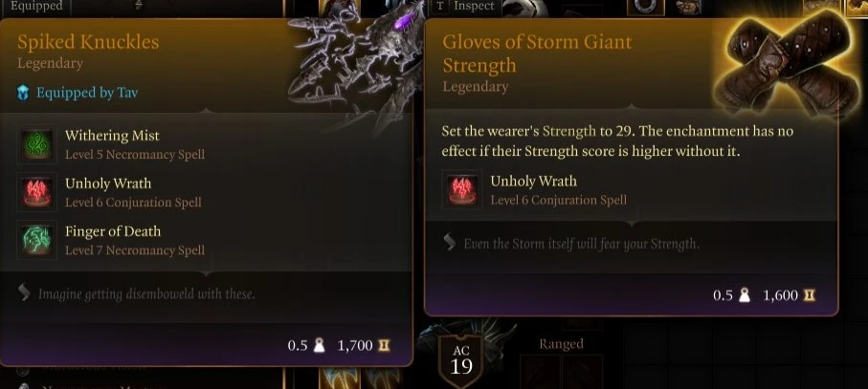Click the Withering Mist spell icon
The width and height of the screenshot is (868, 389).
pyautogui.click(x=36, y=145)
